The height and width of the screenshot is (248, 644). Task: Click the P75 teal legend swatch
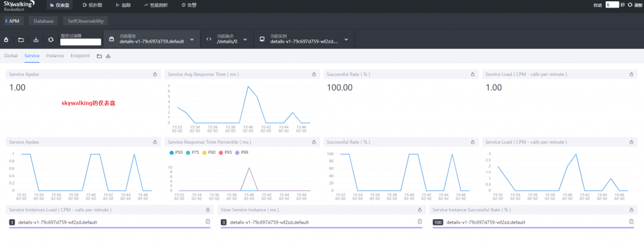(x=187, y=153)
